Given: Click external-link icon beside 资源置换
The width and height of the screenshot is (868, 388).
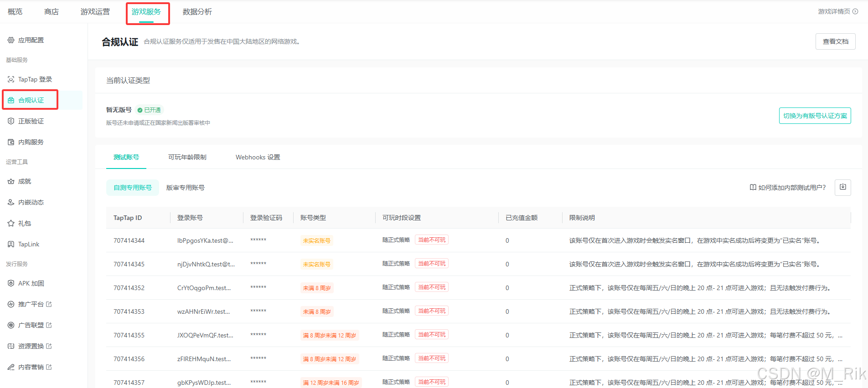Looking at the screenshot, I should coord(49,346).
